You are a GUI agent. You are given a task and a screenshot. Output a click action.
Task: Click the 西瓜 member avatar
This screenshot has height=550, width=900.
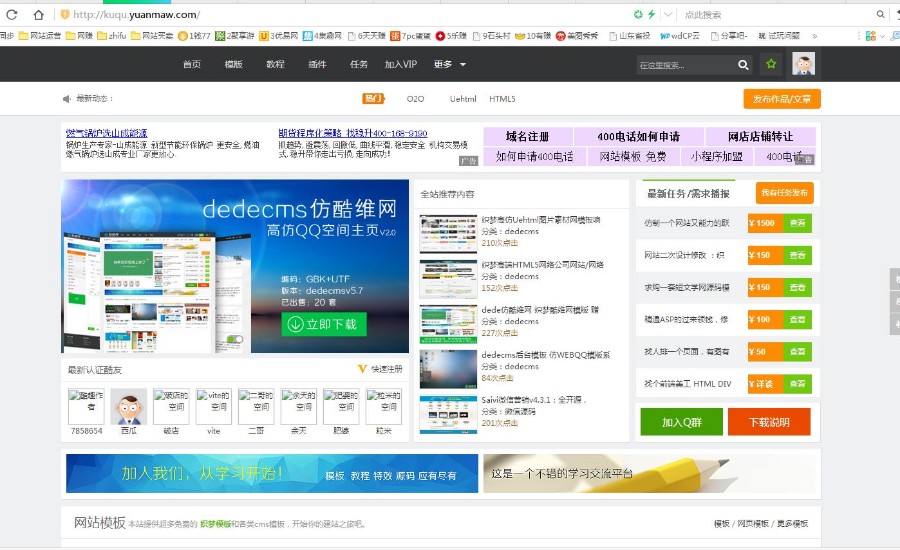pos(129,407)
